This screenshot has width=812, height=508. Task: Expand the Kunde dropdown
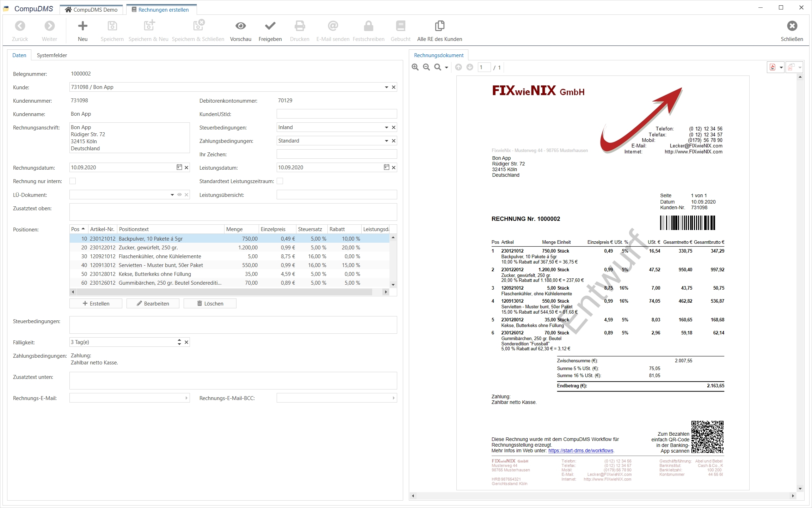click(x=386, y=87)
